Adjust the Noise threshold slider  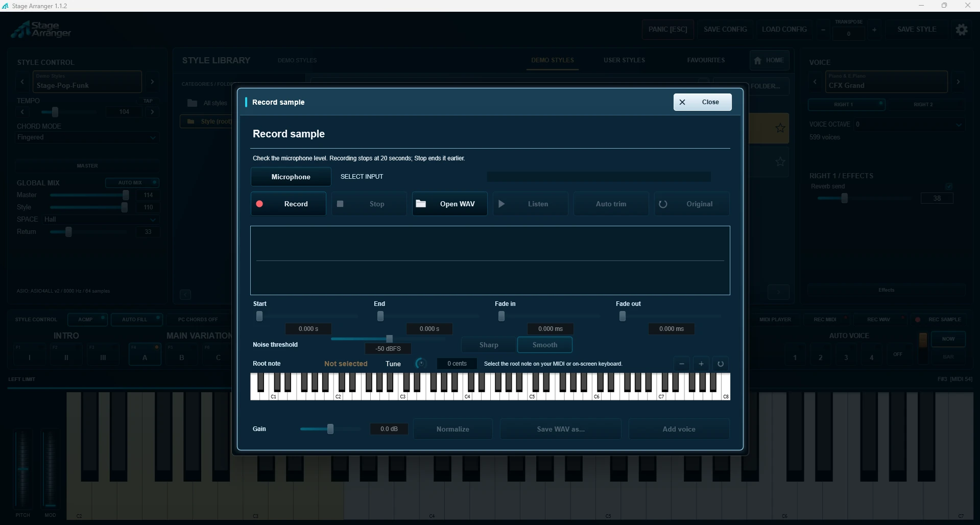click(389, 339)
